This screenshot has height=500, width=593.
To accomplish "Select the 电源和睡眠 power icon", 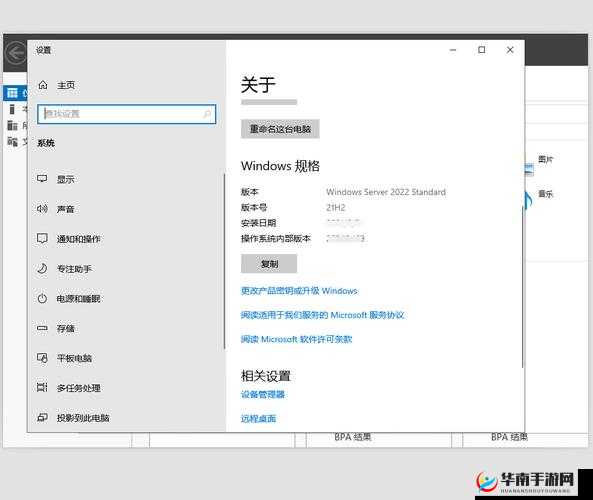I will pyautogui.click(x=42, y=298).
